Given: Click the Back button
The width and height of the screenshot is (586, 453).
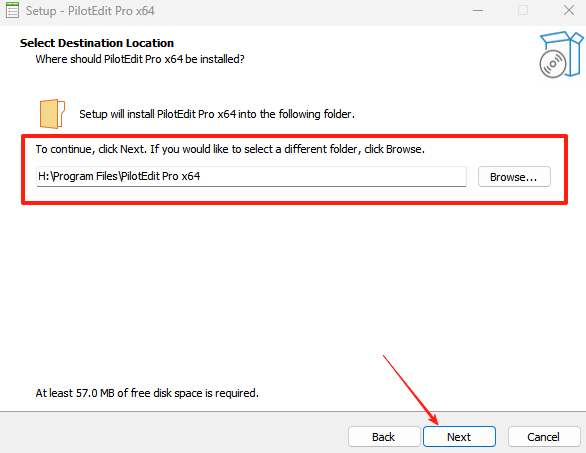Looking at the screenshot, I should click(384, 437).
